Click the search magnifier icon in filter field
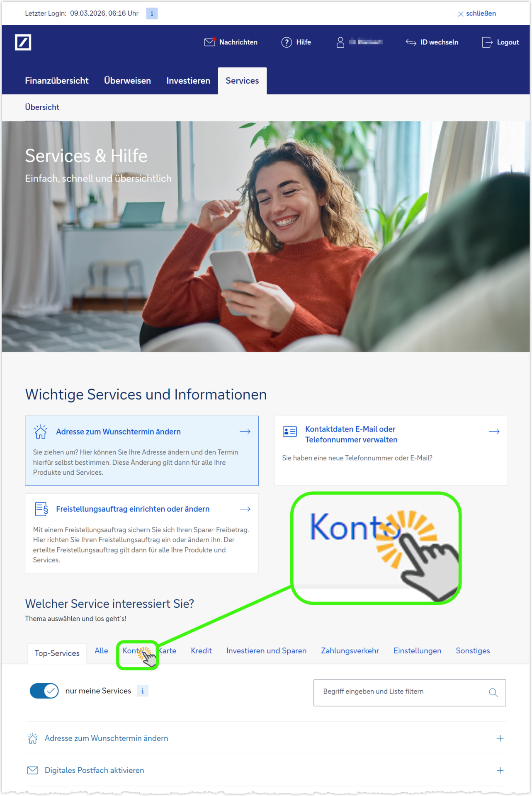This screenshot has height=796, width=532. 493,692
